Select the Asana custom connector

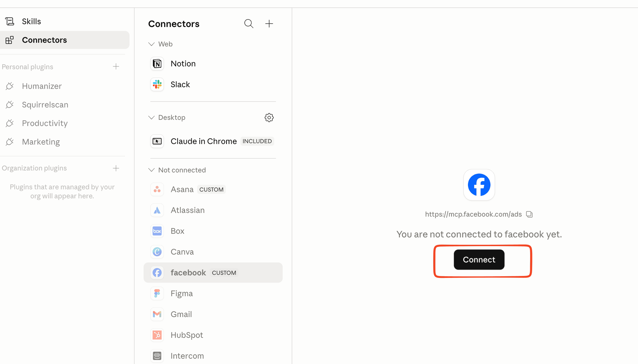tap(213, 190)
